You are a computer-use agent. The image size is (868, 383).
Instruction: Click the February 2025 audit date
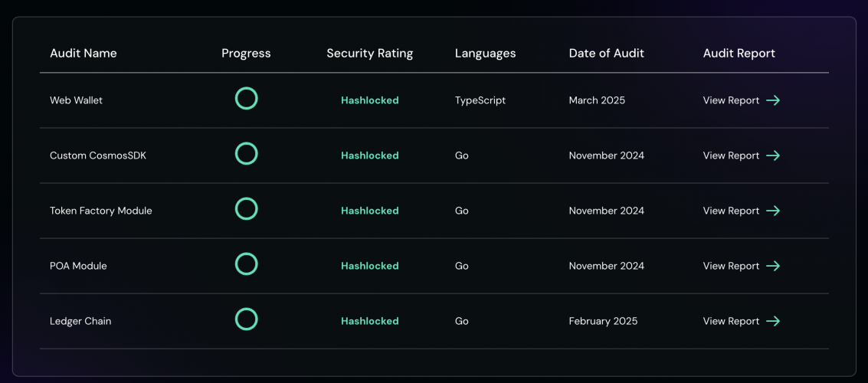pyautogui.click(x=604, y=322)
